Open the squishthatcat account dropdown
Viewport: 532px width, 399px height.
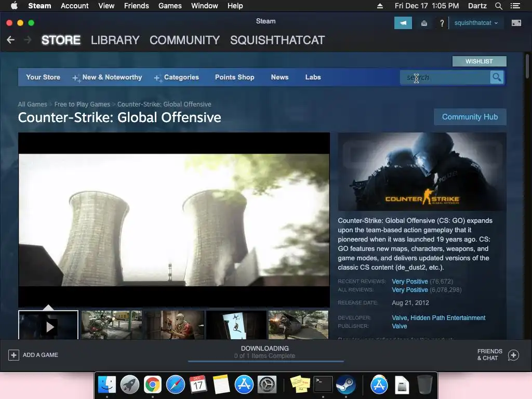[476, 23]
